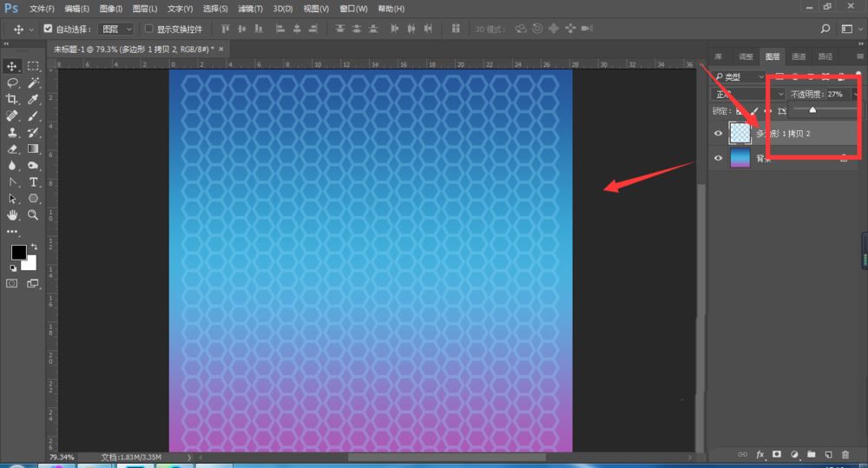Select the Hand tool
The width and height of the screenshot is (868, 468).
pyautogui.click(x=11, y=214)
